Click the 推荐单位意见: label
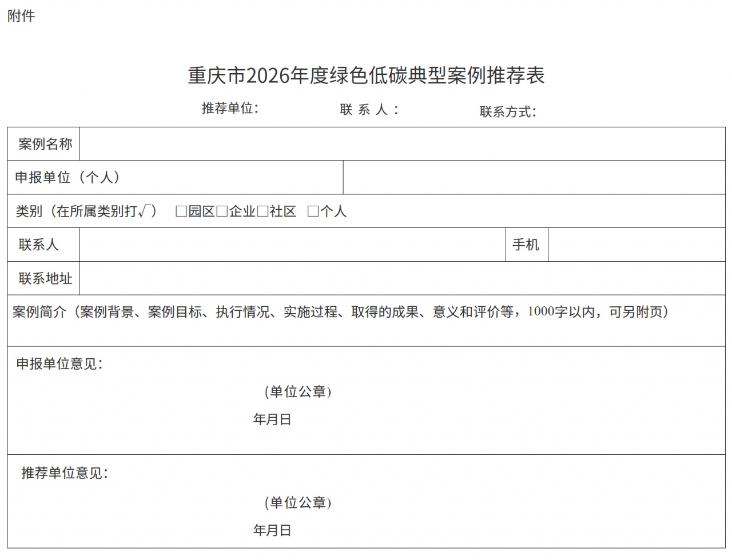Screen dimensions: 732x560 tap(65, 473)
